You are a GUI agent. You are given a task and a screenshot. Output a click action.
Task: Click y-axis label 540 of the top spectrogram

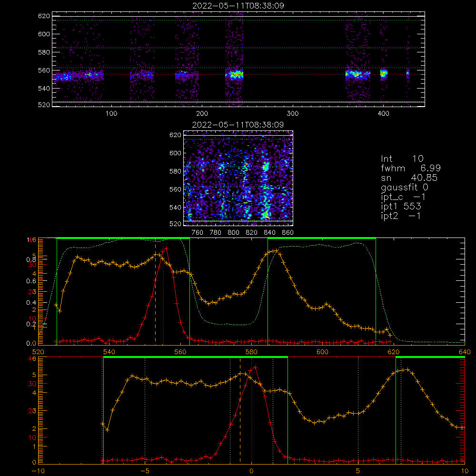click(x=44, y=89)
